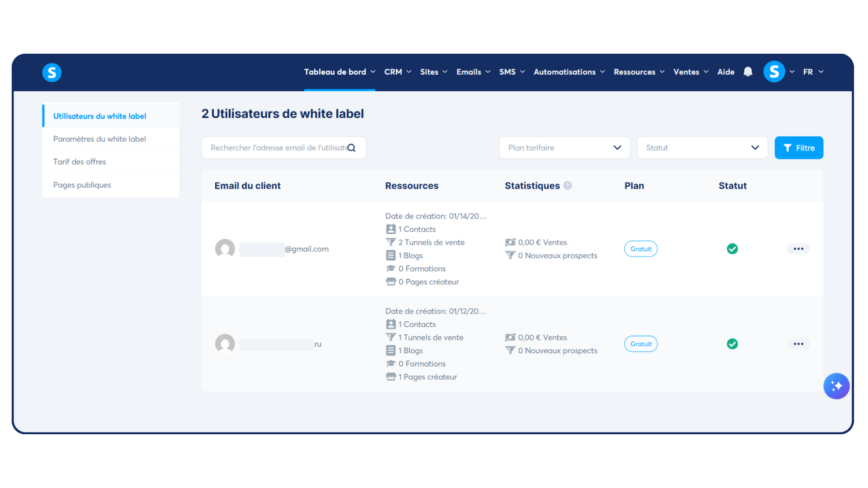Expand the SMS menu
Viewport: 868px width, 488px height.
(512, 72)
